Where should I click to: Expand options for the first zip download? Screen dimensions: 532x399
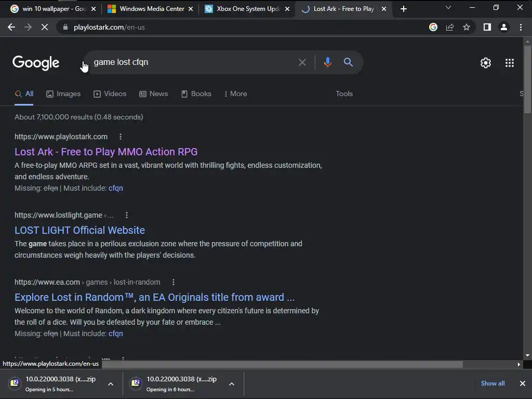click(x=111, y=384)
